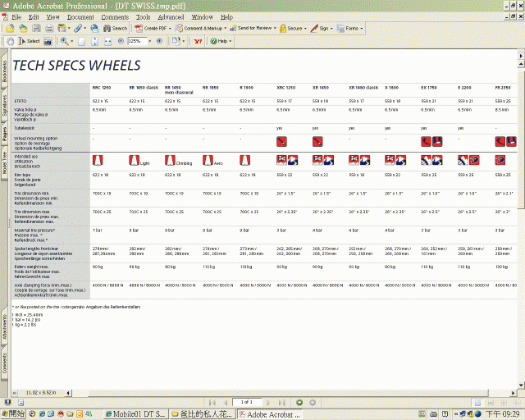
Task: Open the Attachments side tab
Action: click(5, 326)
